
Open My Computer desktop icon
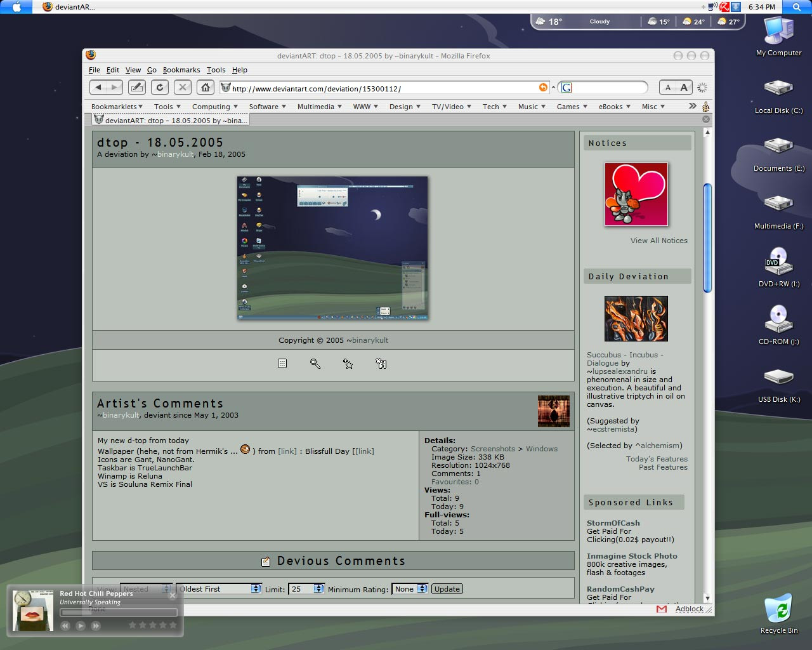click(x=779, y=37)
